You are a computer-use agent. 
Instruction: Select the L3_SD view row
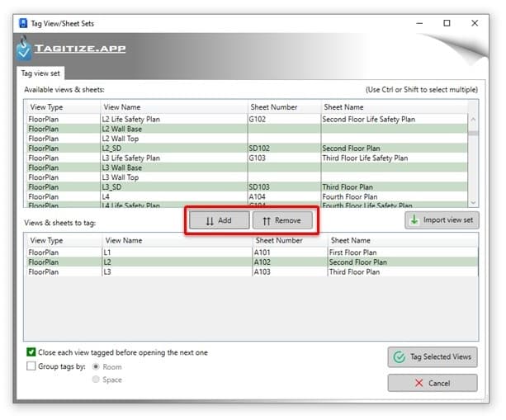[247, 187]
